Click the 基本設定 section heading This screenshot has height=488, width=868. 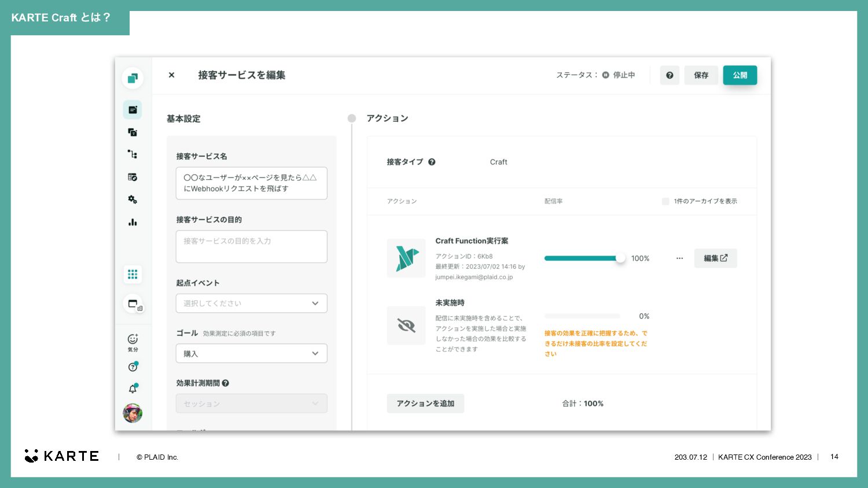[183, 119]
